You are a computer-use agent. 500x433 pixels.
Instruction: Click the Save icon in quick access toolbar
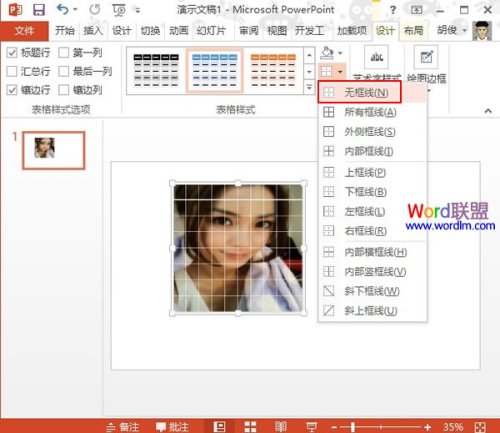[x=39, y=10]
